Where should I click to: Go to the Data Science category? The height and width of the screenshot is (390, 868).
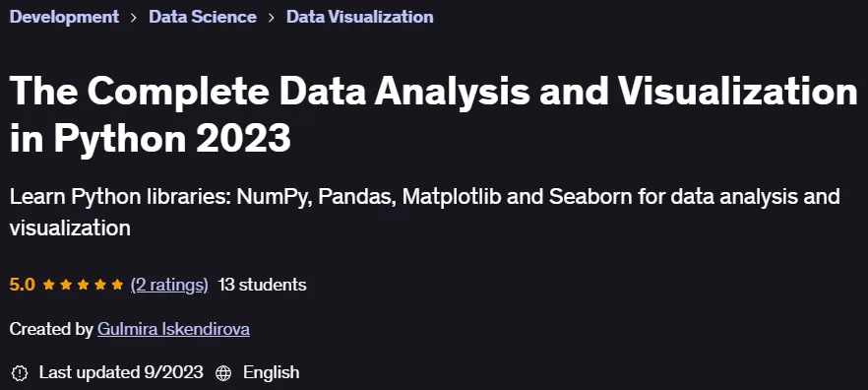203,17
